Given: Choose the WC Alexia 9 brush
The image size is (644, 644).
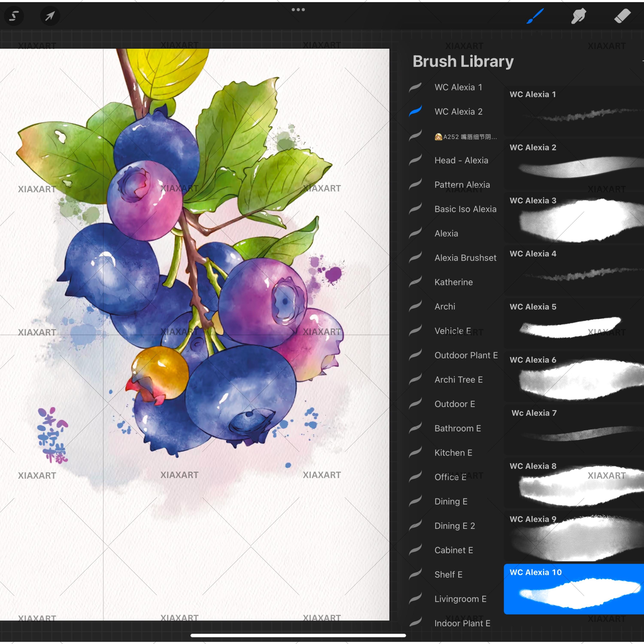Looking at the screenshot, I should click(x=574, y=536).
